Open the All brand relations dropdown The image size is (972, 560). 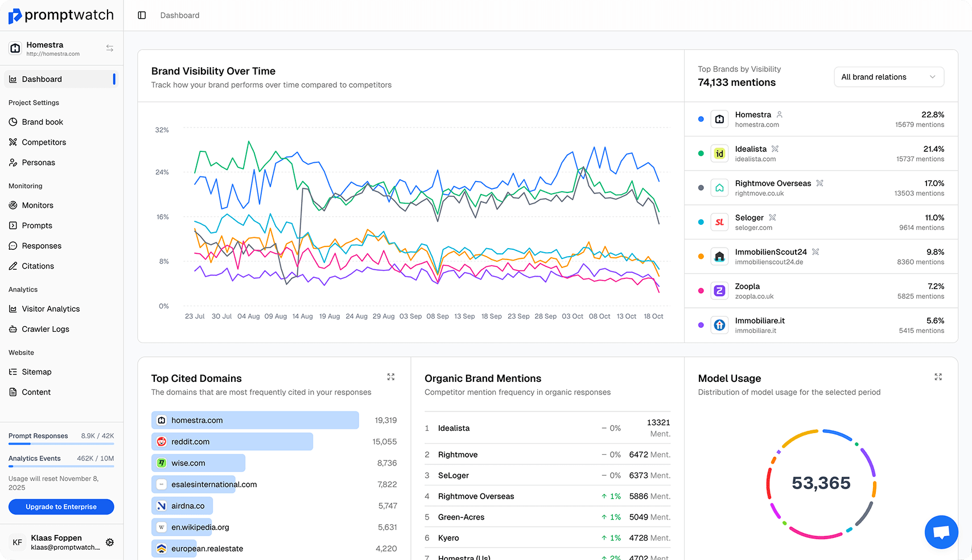[x=888, y=77]
